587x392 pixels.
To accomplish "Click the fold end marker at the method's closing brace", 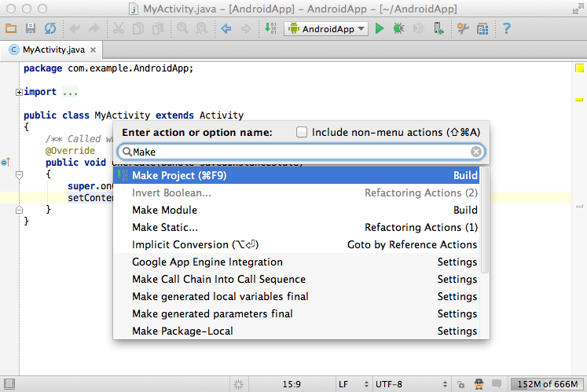I will click(19, 210).
